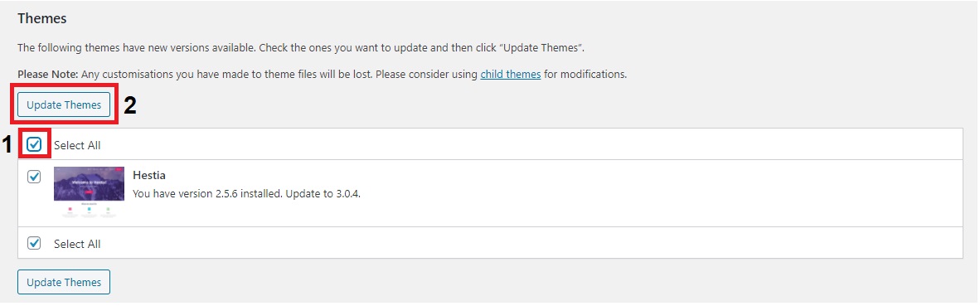Uncheck the Hestia theme checkbox
The width and height of the screenshot is (980, 306).
[x=34, y=177]
